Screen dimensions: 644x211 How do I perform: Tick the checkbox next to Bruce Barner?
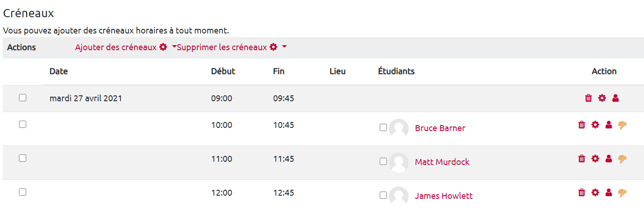[383, 128]
